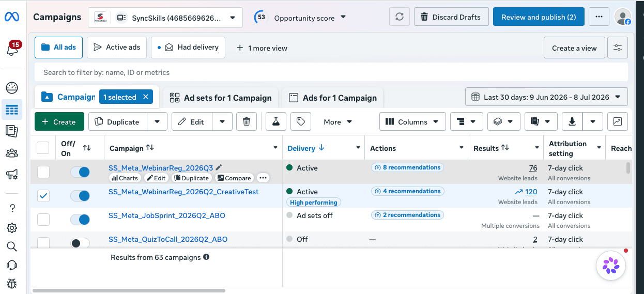Open SS_Meta_JobSprint_2026Q2_ABO campaign link
The width and height of the screenshot is (644, 294).
click(167, 215)
